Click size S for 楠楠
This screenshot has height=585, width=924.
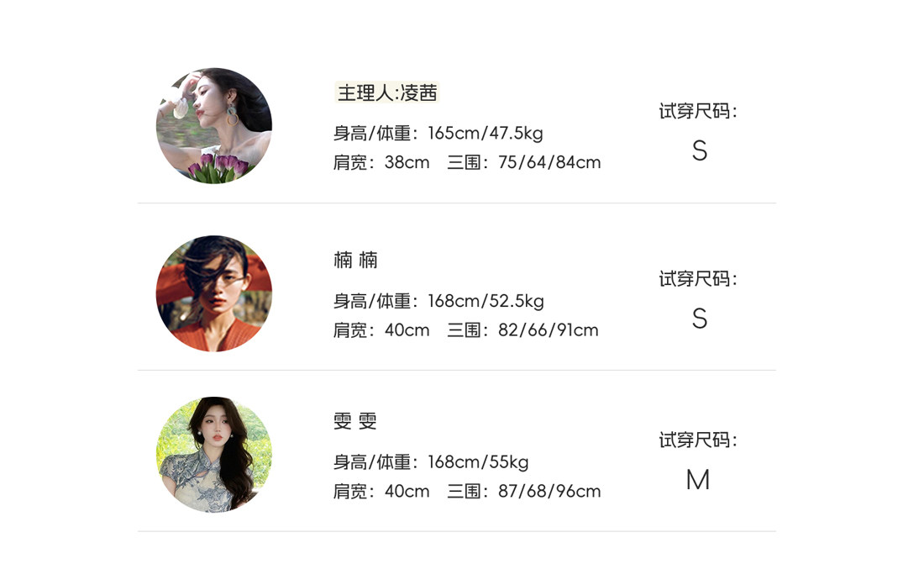pos(699,319)
